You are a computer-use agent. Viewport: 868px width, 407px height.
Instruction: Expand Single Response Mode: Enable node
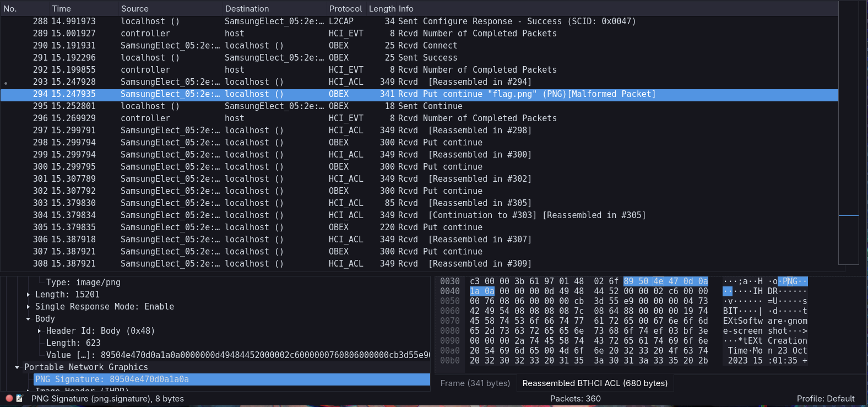click(28, 307)
